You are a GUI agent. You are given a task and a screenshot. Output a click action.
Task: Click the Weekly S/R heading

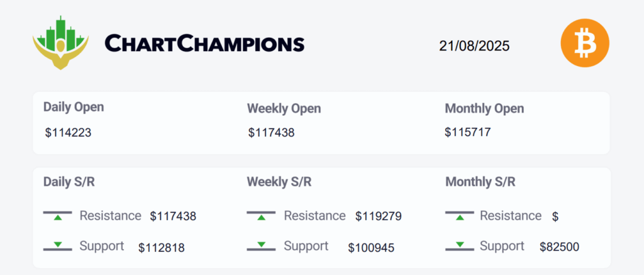(279, 182)
